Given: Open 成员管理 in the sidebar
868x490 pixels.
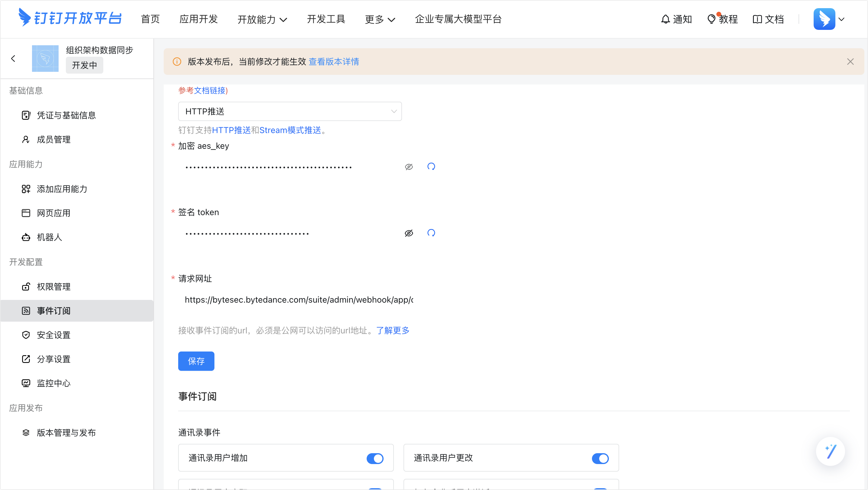Looking at the screenshot, I should tap(77, 140).
